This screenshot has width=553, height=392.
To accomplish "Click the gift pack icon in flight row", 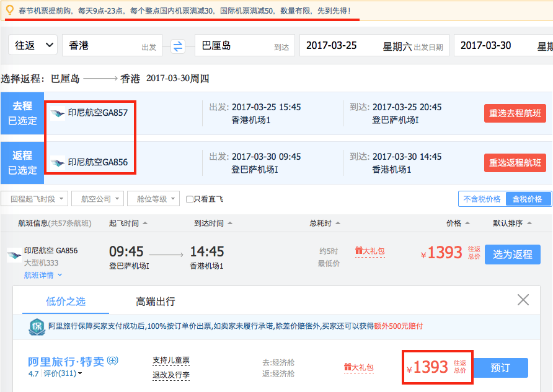I will [359, 250].
